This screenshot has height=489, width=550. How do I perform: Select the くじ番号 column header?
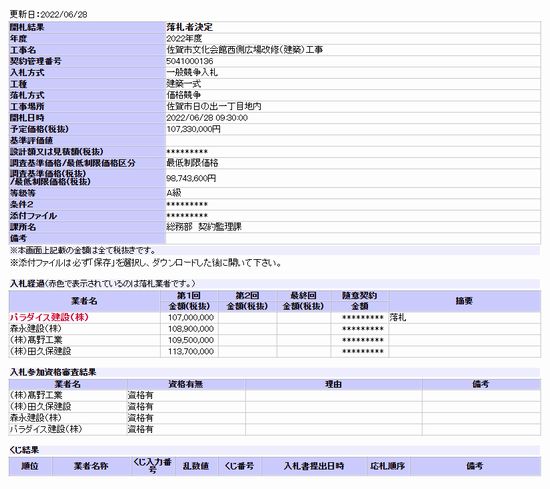[239, 466]
